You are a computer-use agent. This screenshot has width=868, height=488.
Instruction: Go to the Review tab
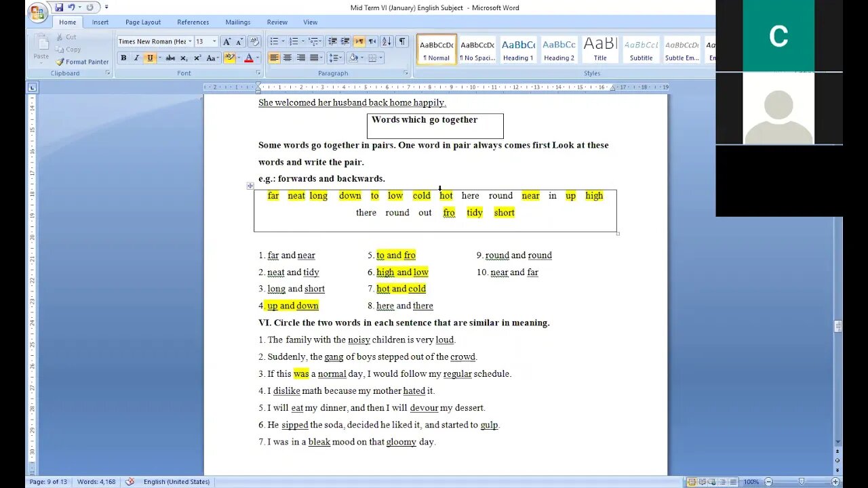[x=277, y=22]
